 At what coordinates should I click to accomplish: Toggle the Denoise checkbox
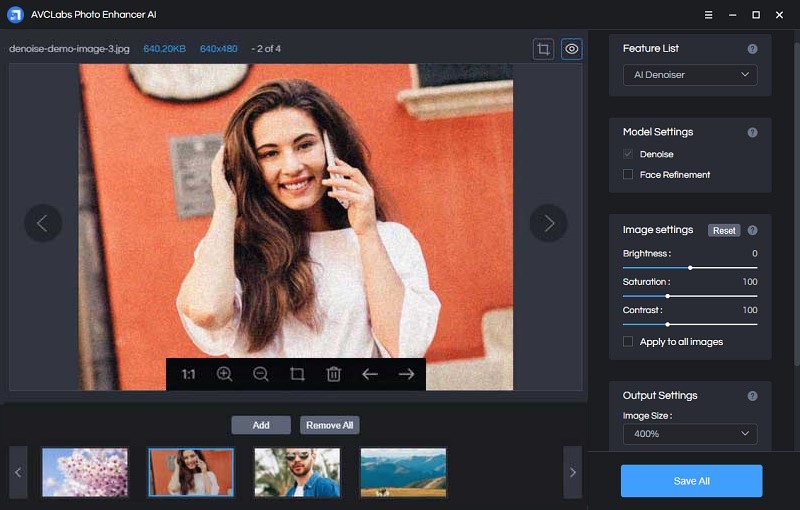[628, 154]
